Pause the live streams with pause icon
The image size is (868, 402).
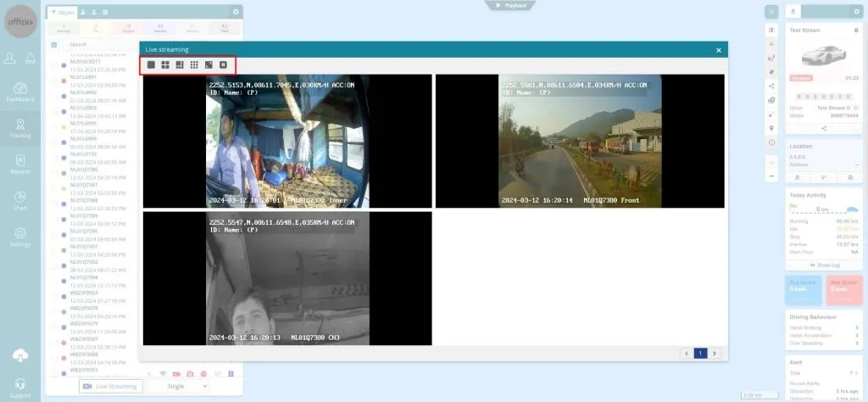click(223, 64)
